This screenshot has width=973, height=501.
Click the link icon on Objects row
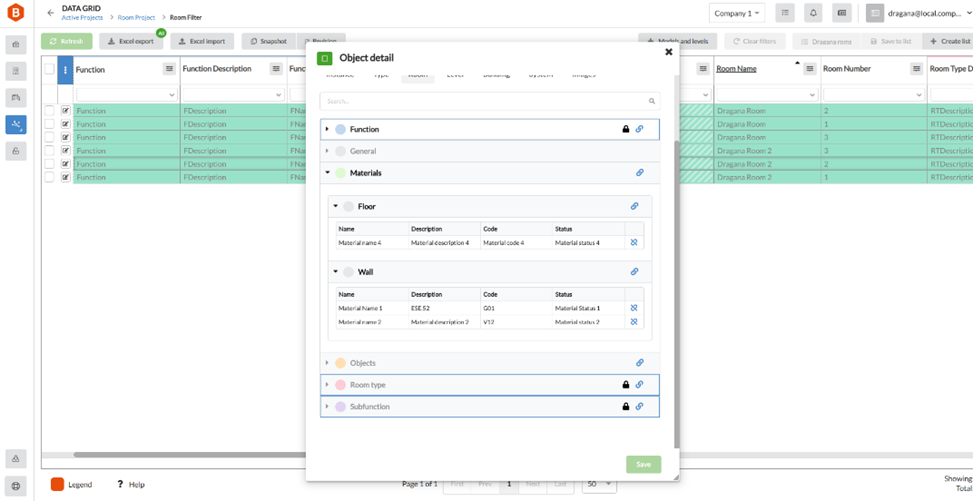pyautogui.click(x=640, y=363)
